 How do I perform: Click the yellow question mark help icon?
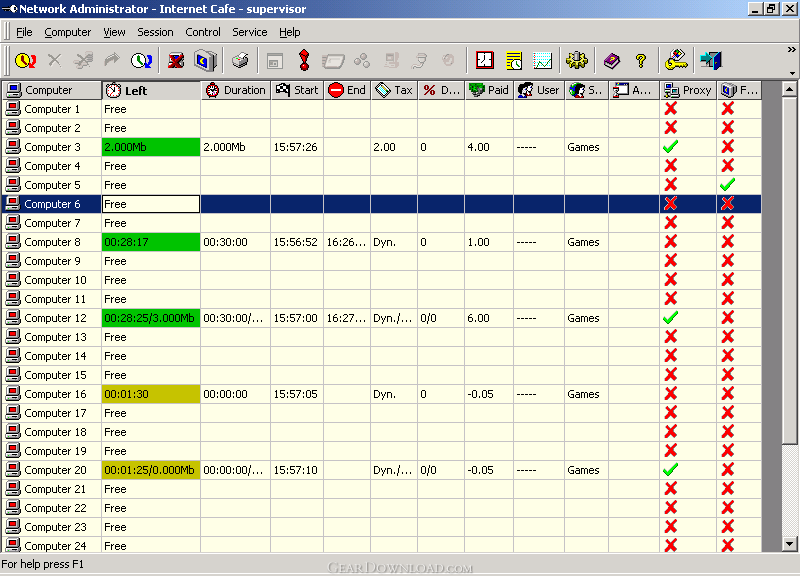pos(641,61)
